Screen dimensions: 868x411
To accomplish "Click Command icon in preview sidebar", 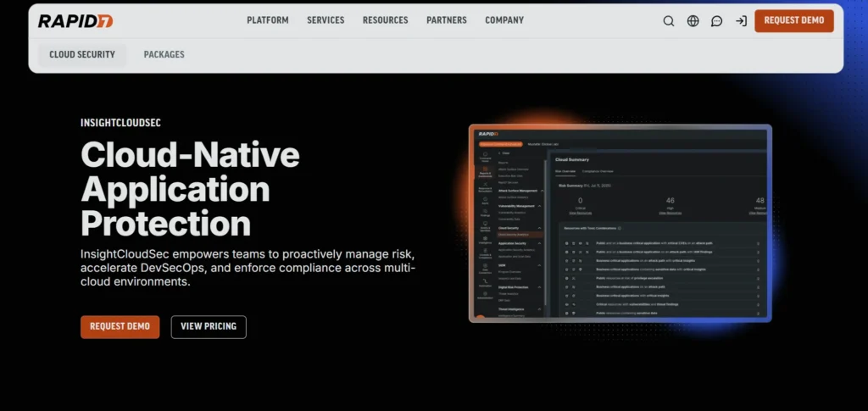I will (x=485, y=156).
